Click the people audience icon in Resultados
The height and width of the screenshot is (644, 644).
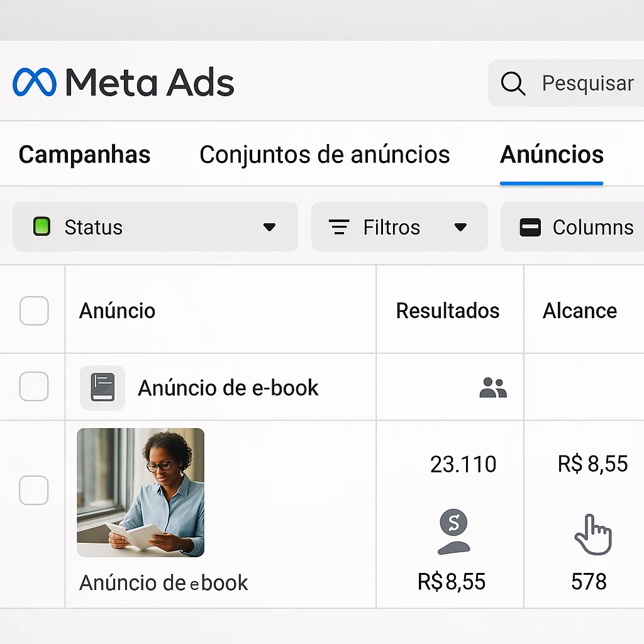point(493,387)
